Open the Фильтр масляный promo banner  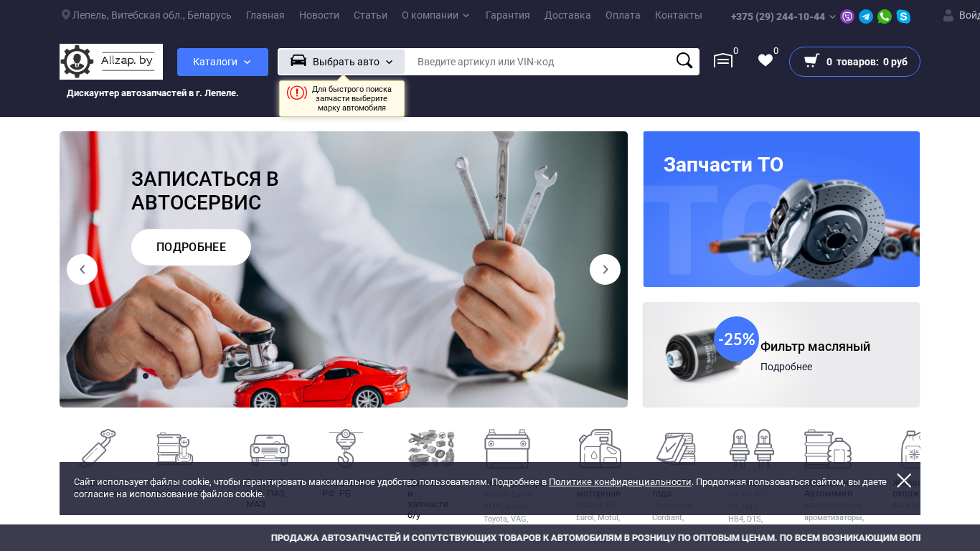(x=781, y=354)
